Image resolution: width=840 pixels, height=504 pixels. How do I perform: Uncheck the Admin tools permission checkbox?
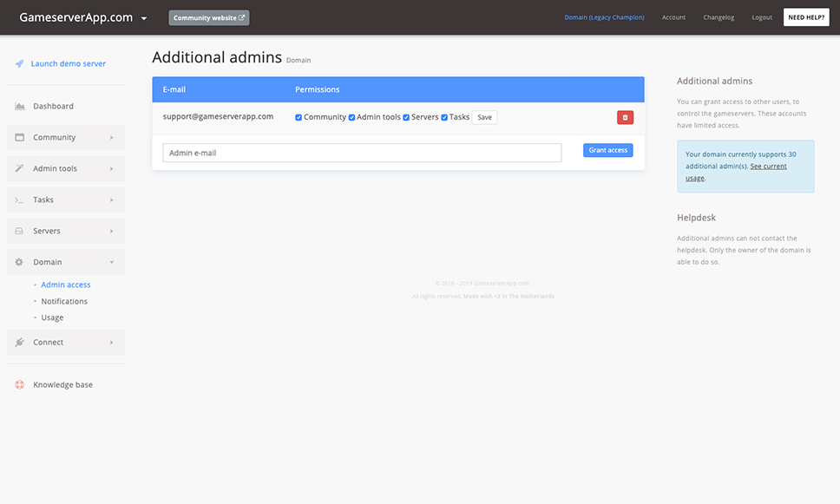coord(351,117)
